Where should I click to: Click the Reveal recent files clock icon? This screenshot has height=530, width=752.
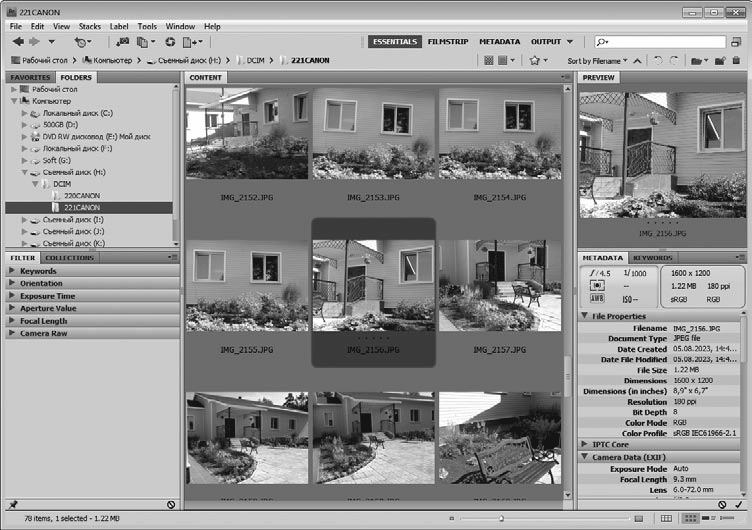[x=81, y=42]
